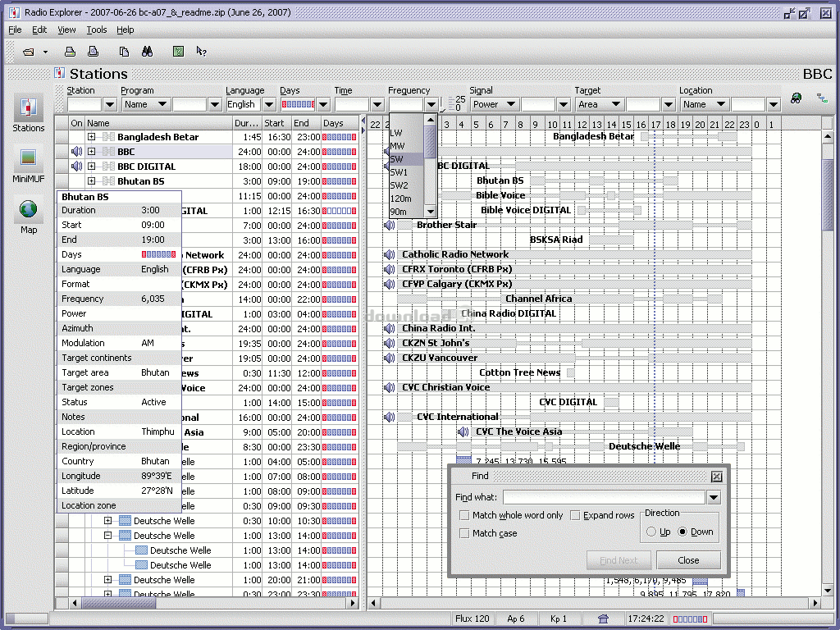Click speaker icon beside CFVP Calgary timeline
840x630 pixels.
[390, 284]
